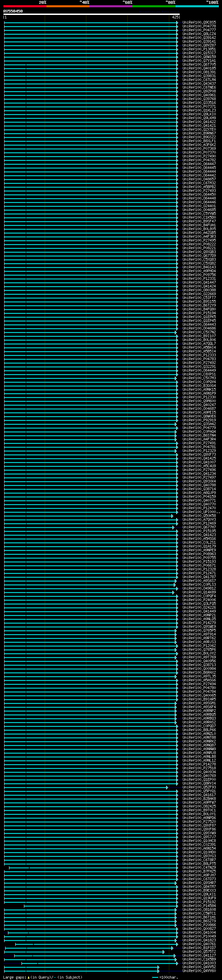Select the UniRef100_Q40771 label
The width and height of the screenshot is (222, 980).
[x=199, y=500]
